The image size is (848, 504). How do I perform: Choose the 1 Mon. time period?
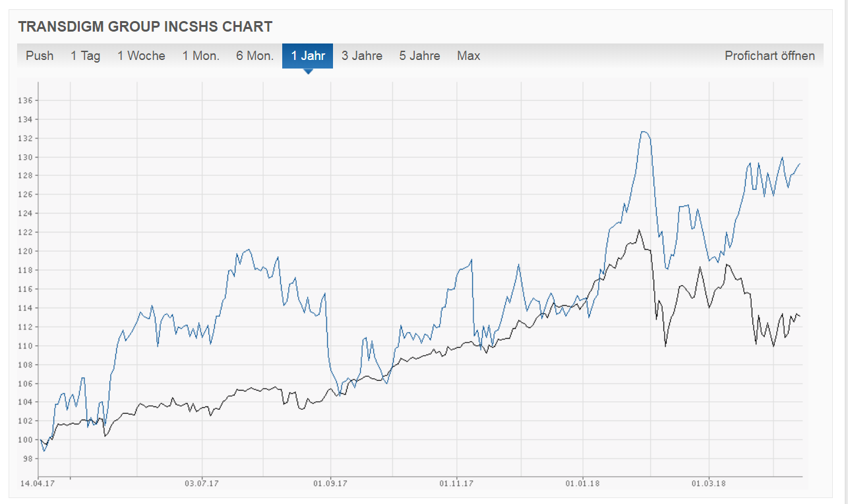click(201, 56)
